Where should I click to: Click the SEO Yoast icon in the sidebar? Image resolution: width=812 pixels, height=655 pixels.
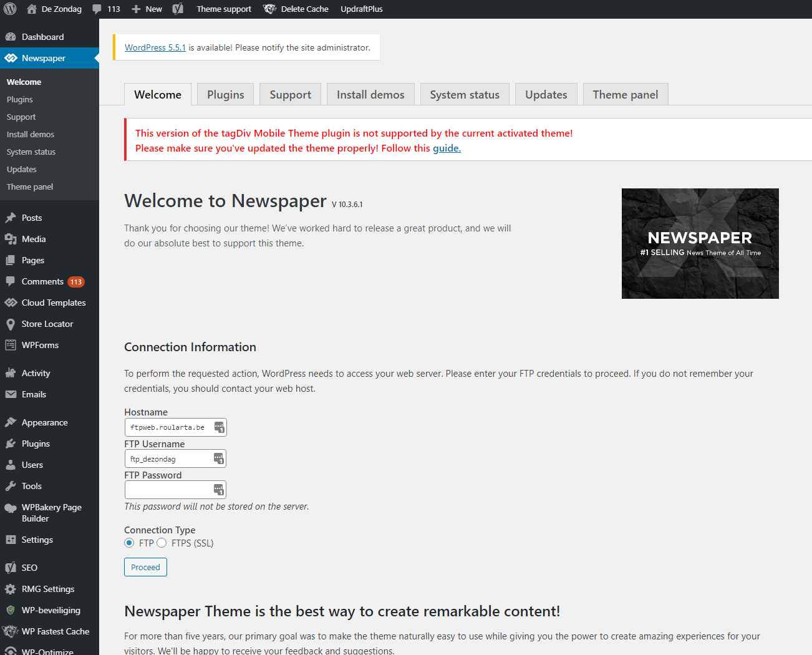pos(11,568)
